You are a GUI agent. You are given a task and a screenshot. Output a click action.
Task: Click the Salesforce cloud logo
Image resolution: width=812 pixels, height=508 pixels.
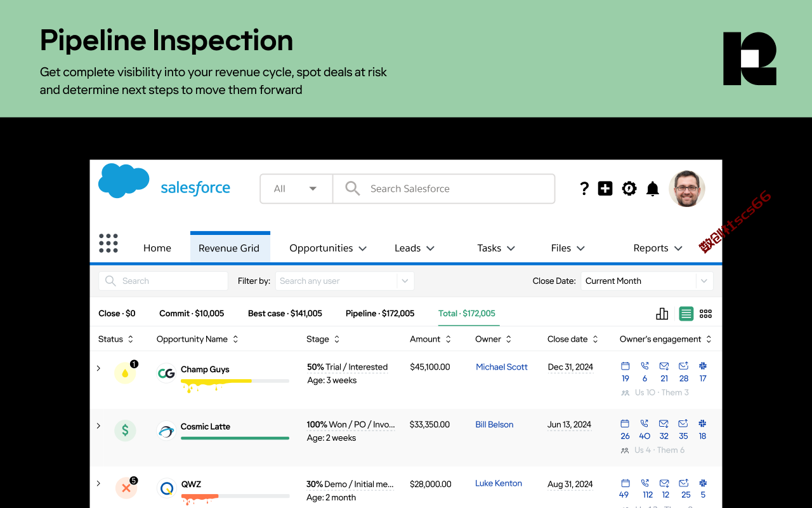124,180
